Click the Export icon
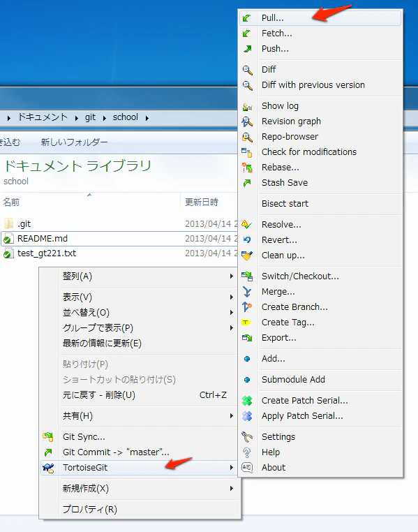 tap(247, 338)
